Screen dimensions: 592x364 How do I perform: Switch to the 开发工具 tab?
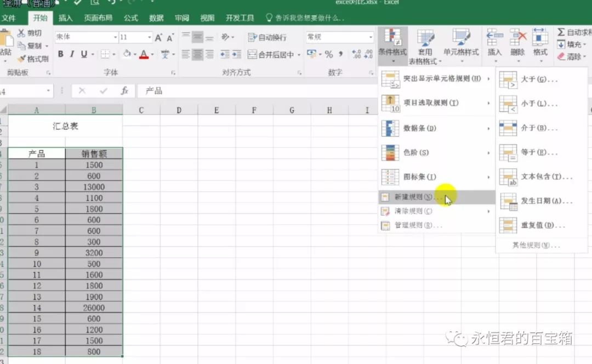pos(240,18)
